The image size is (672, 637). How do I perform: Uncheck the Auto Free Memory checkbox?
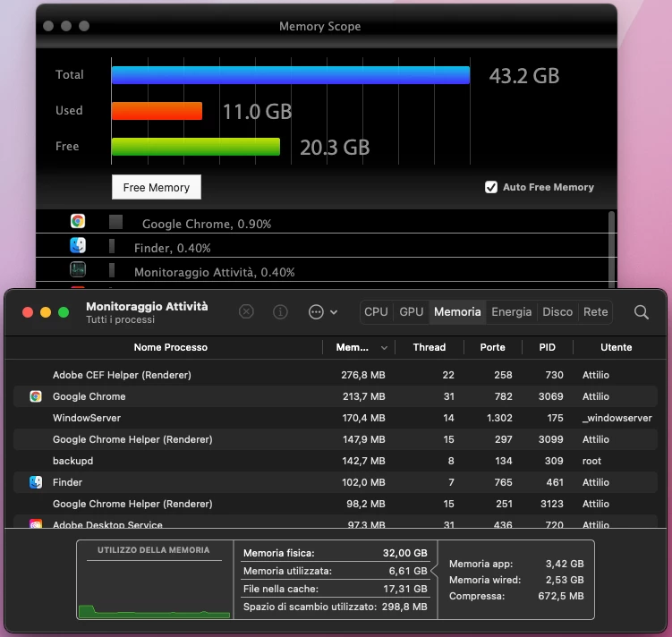(x=491, y=187)
